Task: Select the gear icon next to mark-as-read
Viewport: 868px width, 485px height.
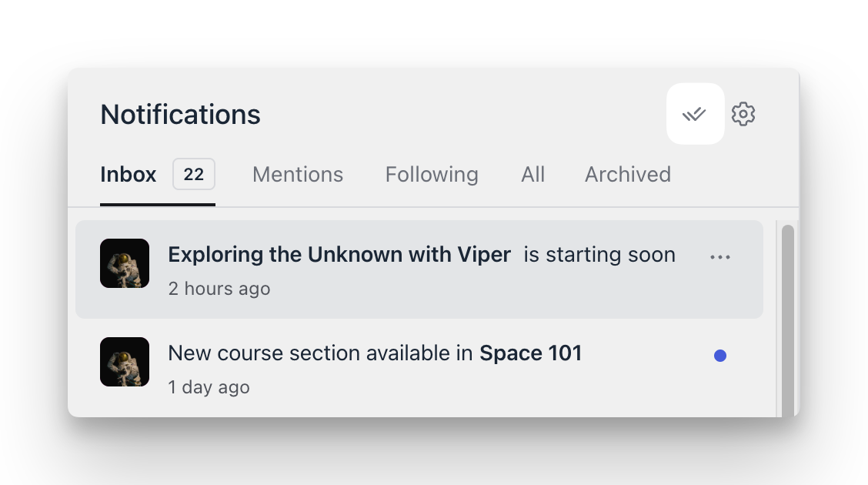Action: (x=743, y=113)
